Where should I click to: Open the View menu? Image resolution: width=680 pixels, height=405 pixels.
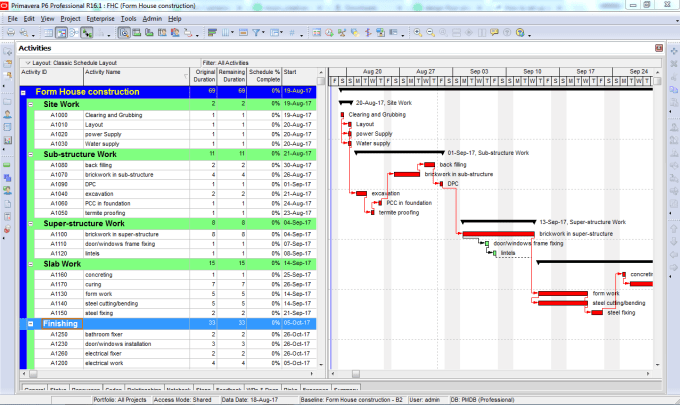47,19
